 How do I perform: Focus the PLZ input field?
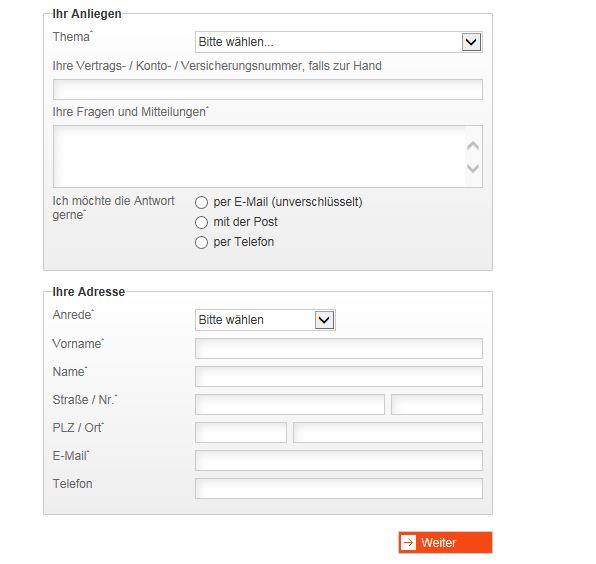pyautogui.click(x=241, y=433)
